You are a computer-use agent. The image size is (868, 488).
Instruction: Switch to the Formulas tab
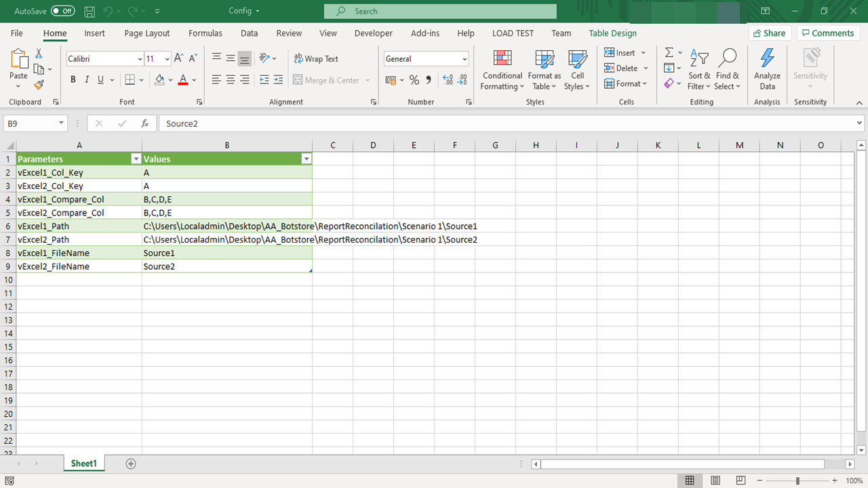pos(205,33)
